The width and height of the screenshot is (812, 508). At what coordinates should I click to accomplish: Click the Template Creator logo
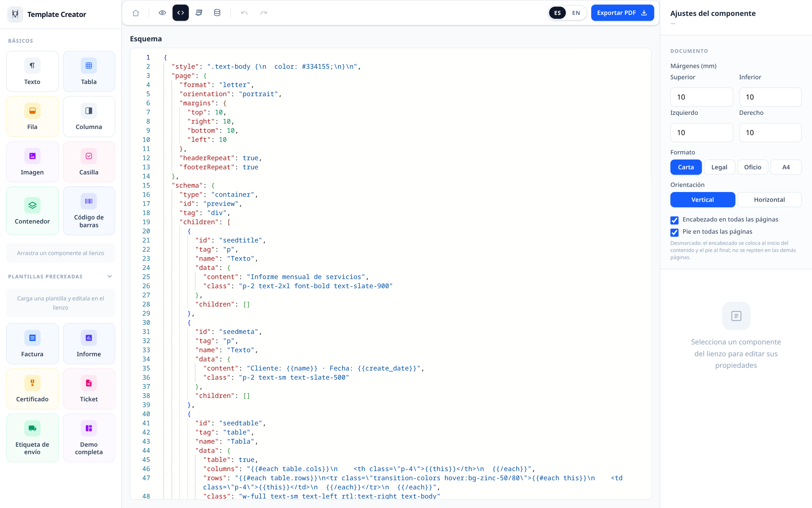(x=15, y=14)
